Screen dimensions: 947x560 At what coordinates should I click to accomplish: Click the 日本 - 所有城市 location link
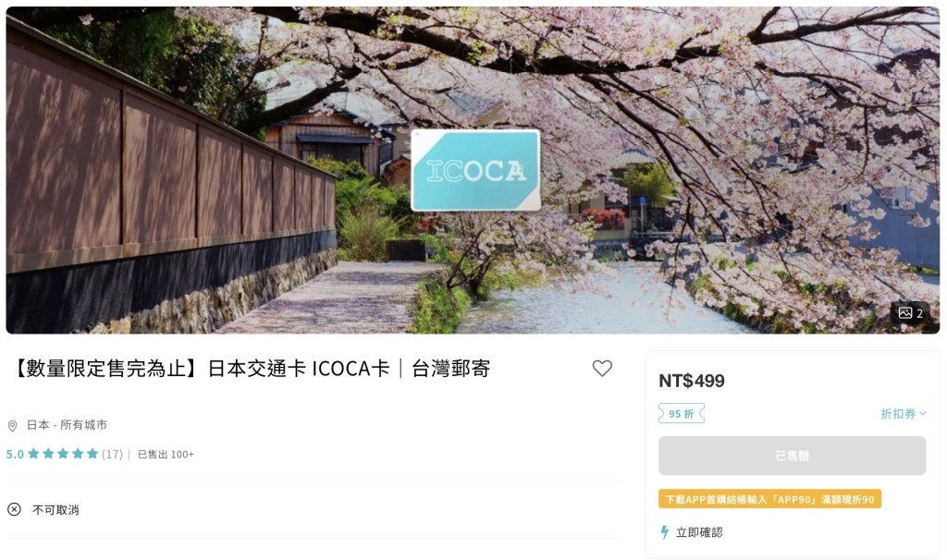tap(67, 425)
